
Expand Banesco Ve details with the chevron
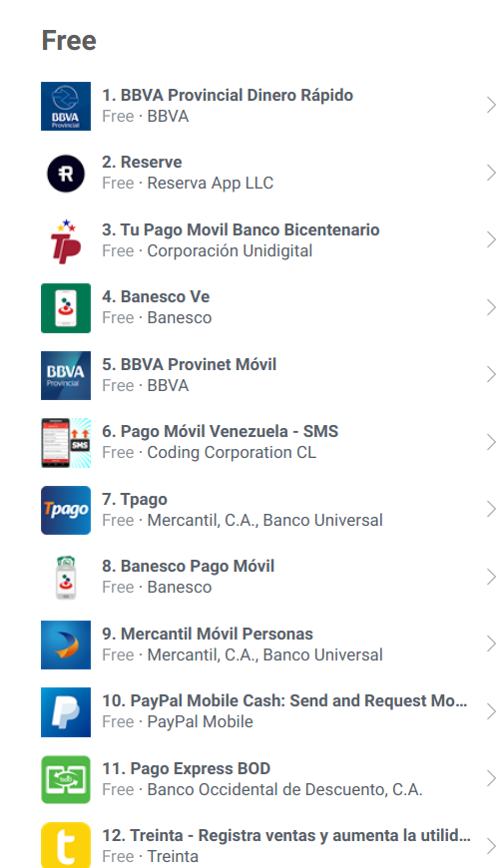point(491,307)
